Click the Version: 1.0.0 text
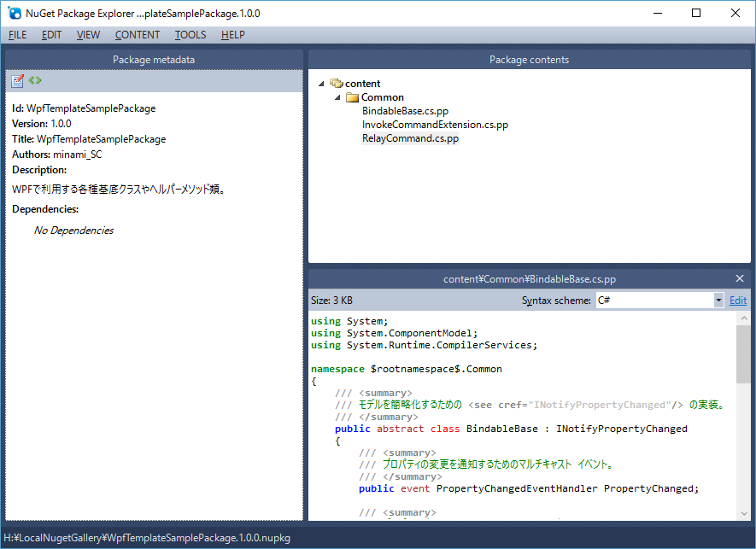Viewport: 756px width, 549px height. (x=42, y=124)
